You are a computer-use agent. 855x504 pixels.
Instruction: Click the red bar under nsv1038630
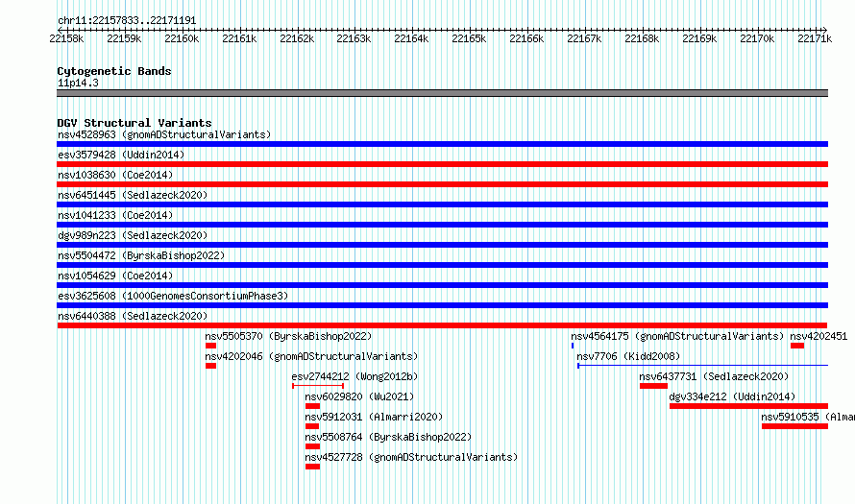[442, 184]
